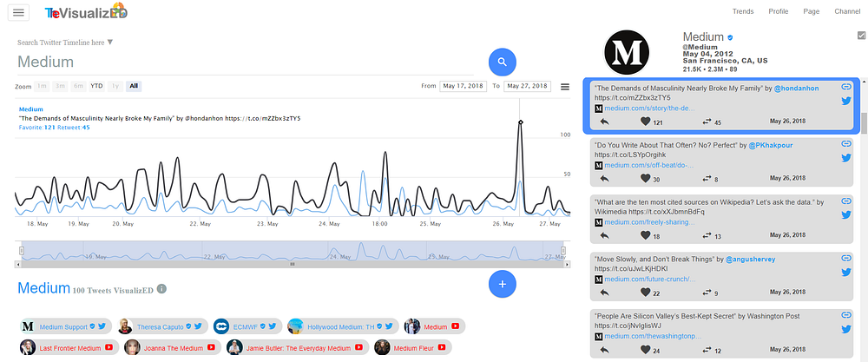Click info icon next to 100 Tweets VisualizED
This screenshot has width=868, height=362.
click(161, 289)
